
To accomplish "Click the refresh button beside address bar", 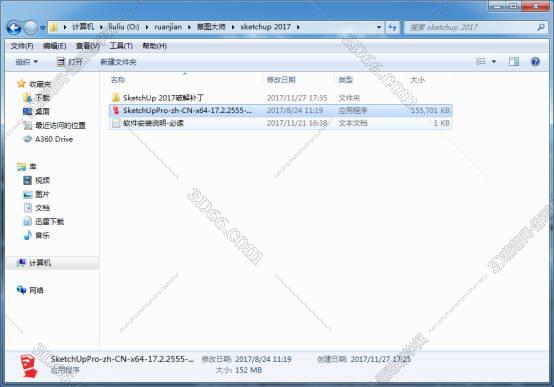I will pyautogui.click(x=392, y=27).
